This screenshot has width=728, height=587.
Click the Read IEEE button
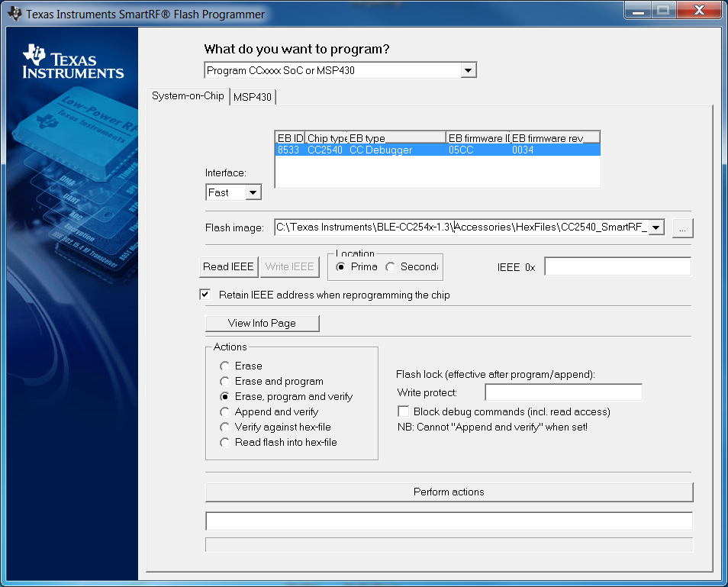click(228, 266)
